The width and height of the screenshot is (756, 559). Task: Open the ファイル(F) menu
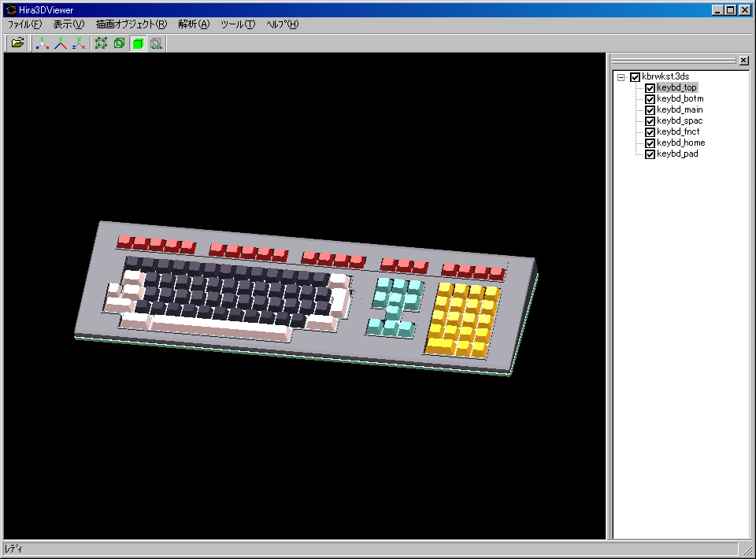pyautogui.click(x=24, y=24)
